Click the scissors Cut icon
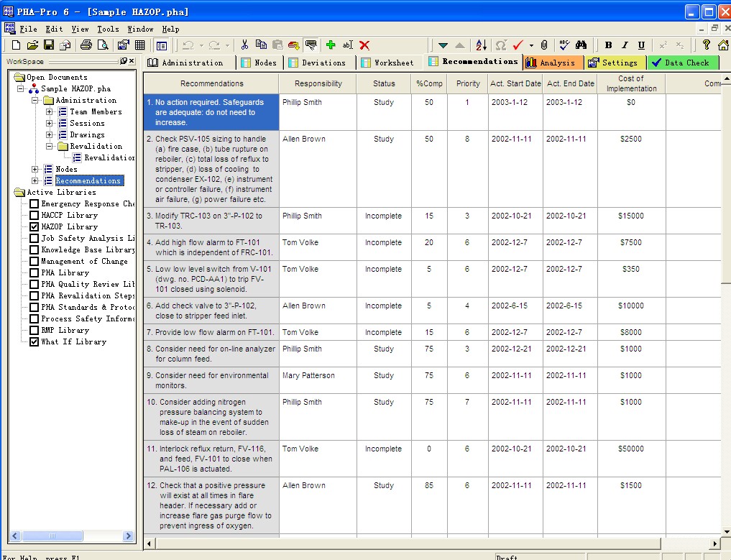 (245, 45)
